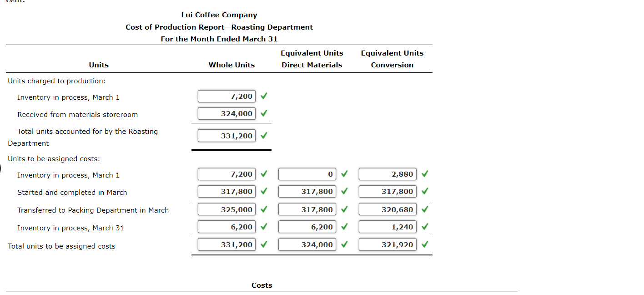644x295 pixels.
Task: Click the Whole Units column header
Action: click(231, 65)
